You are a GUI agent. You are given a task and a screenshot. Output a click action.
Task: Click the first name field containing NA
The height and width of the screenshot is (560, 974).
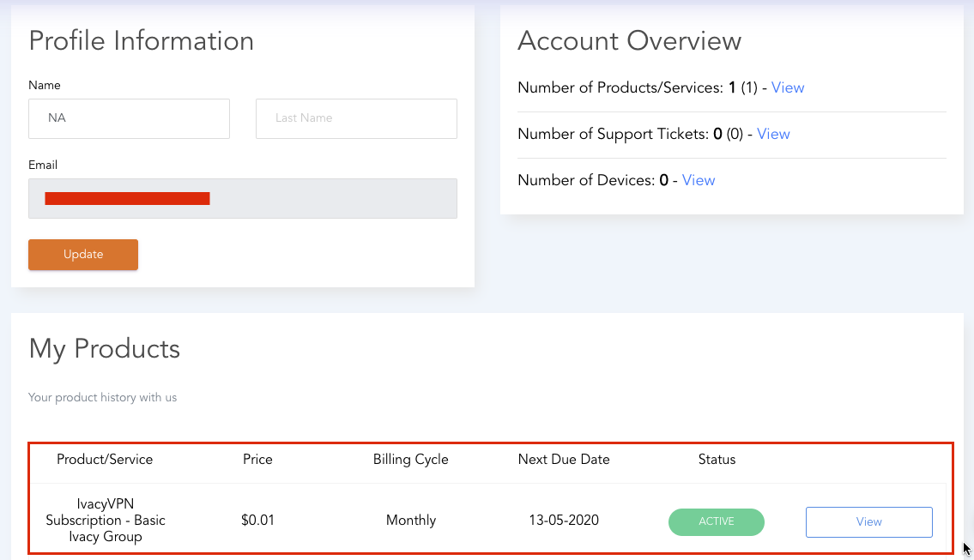pos(129,118)
